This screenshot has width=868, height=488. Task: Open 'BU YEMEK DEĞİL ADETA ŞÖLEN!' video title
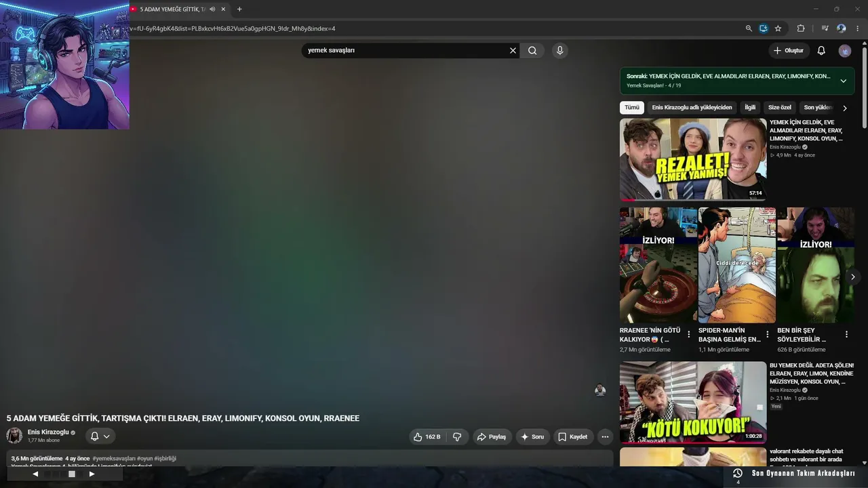point(812,373)
